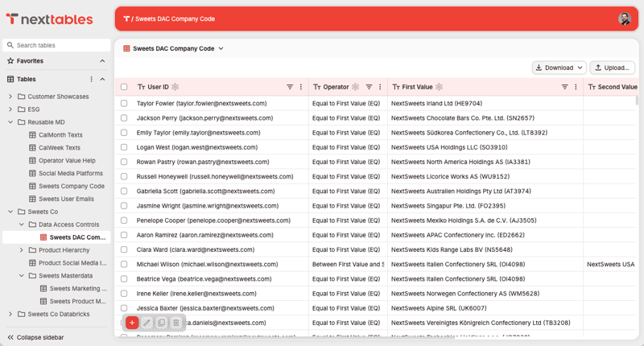Collapse the Favorites section

click(102, 60)
